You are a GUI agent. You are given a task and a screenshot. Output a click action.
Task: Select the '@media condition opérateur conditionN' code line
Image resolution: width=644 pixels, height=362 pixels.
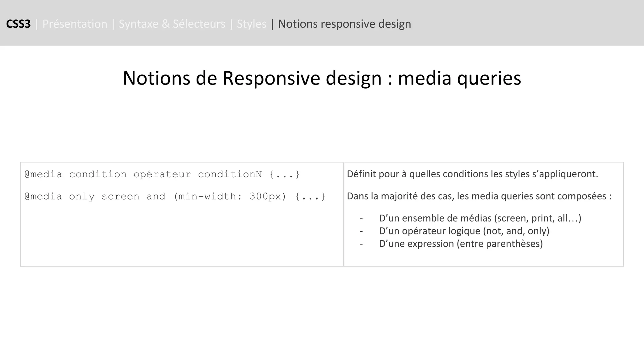point(162,174)
